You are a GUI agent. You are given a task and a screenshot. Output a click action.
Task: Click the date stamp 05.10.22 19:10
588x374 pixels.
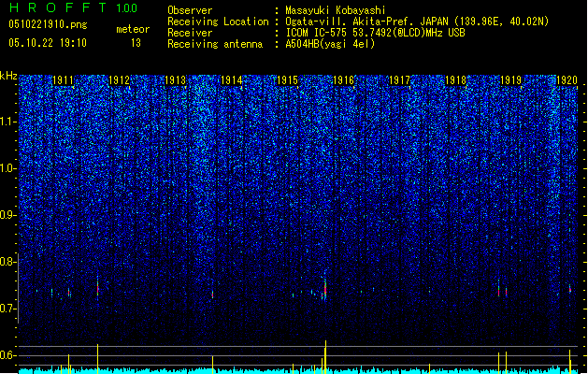tap(48, 43)
